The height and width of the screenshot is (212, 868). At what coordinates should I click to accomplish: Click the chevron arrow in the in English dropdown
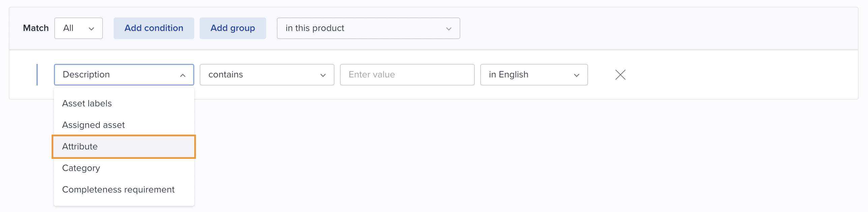coord(576,75)
